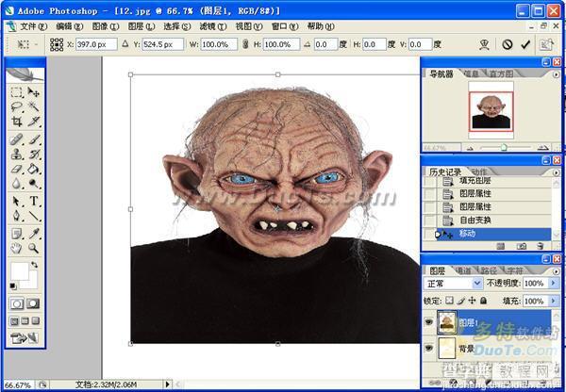566x392 pixels.
Task: Select the Notes tool
Action: point(16,234)
